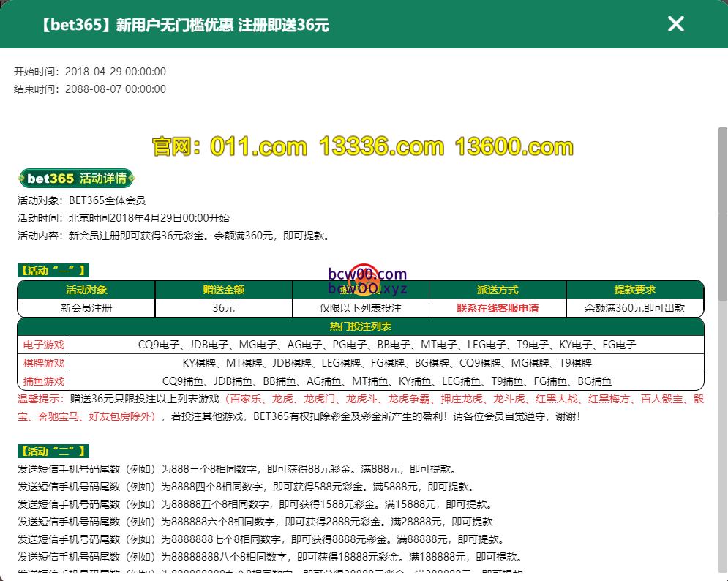Viewport: 728px width, 581px height.
Task: Click the 活动时间 北京时间 line
Action: point(124,218)
